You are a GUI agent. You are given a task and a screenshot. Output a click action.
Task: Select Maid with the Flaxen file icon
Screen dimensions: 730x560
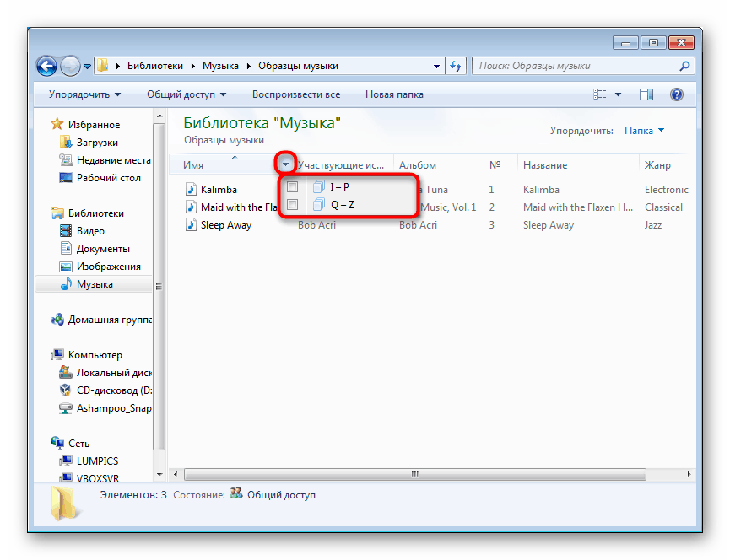(191, 207)
